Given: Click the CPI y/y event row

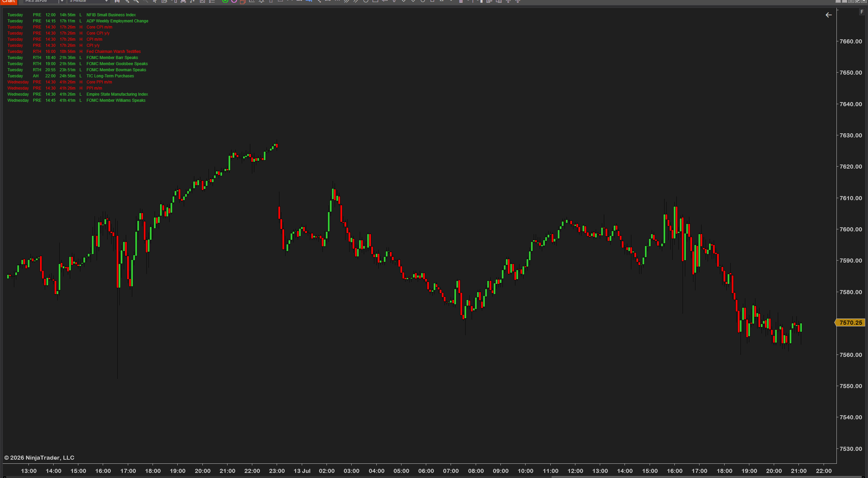Looking at the screenshot, I should (x=54, y=45).
